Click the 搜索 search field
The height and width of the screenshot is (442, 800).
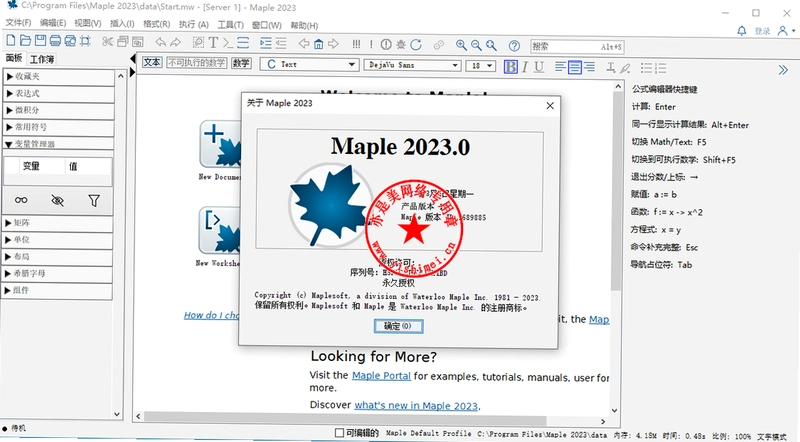(x=577, y=46)
